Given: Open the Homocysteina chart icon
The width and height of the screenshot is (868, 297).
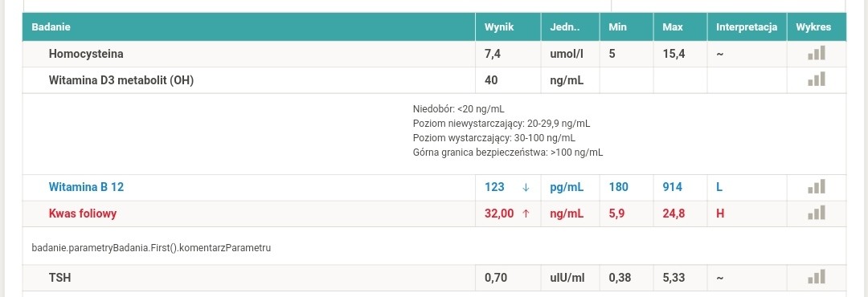Looking at the screenshot, I should coord(817,53).
